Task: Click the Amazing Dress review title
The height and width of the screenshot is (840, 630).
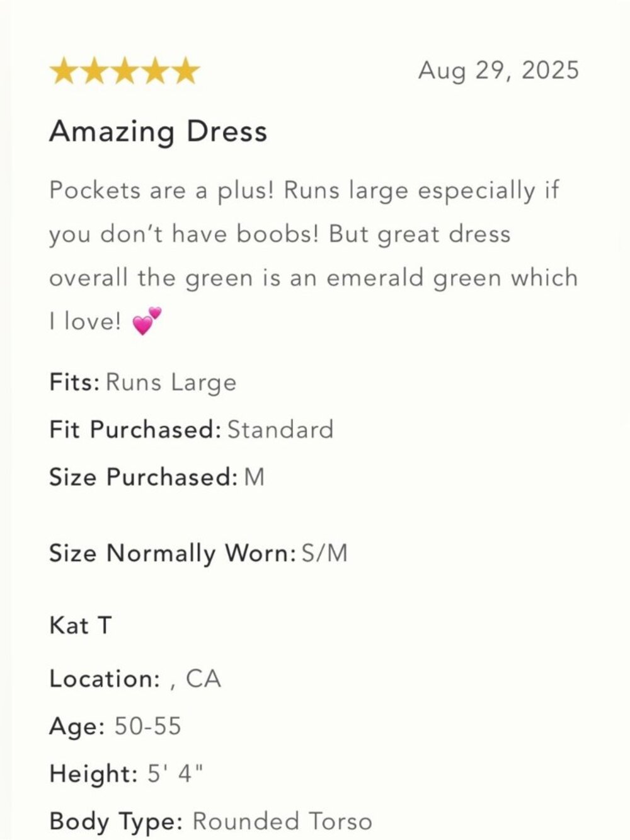Action: coord(159,131)
